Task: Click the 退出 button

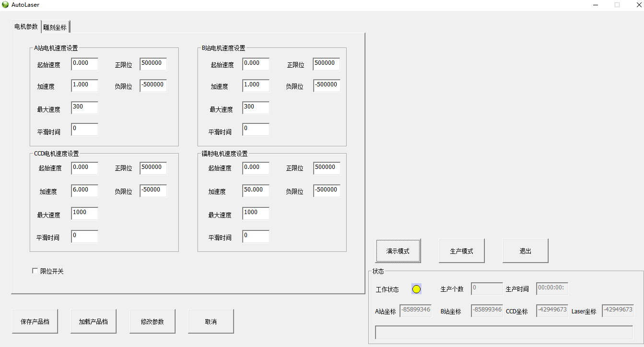Action: click(x=526, y=251)
